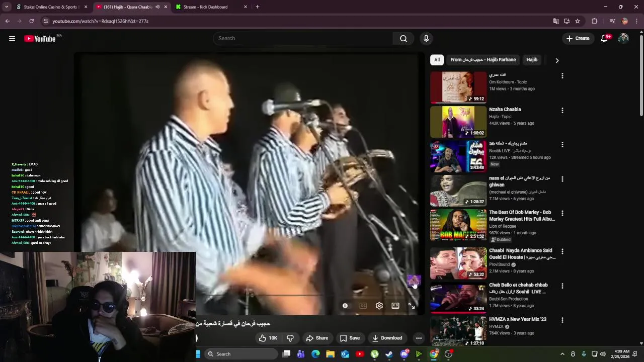This screenshot has height=362, width=644.
Task: Open Chrome media controls icon
Action: tap(612, 21)
